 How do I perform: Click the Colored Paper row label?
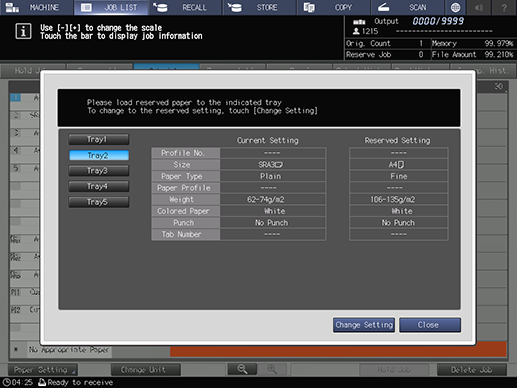(186, 211)
